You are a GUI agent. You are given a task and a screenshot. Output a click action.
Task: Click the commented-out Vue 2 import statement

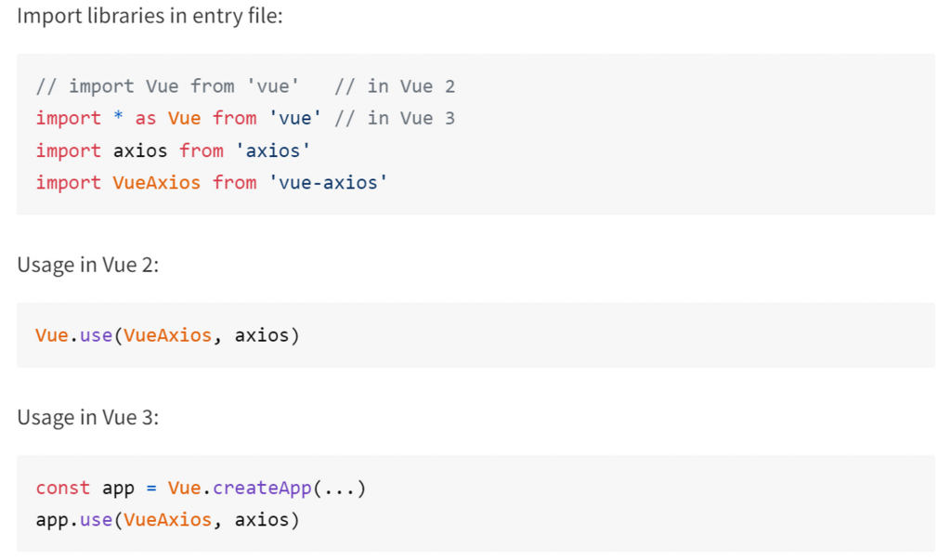tap(167, 86)
